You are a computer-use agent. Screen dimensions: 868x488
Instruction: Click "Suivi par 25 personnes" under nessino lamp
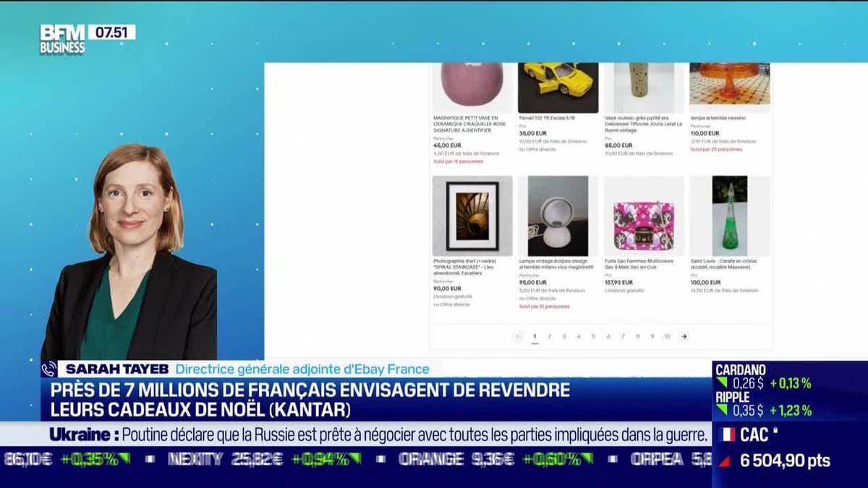[x=716, y=150]
